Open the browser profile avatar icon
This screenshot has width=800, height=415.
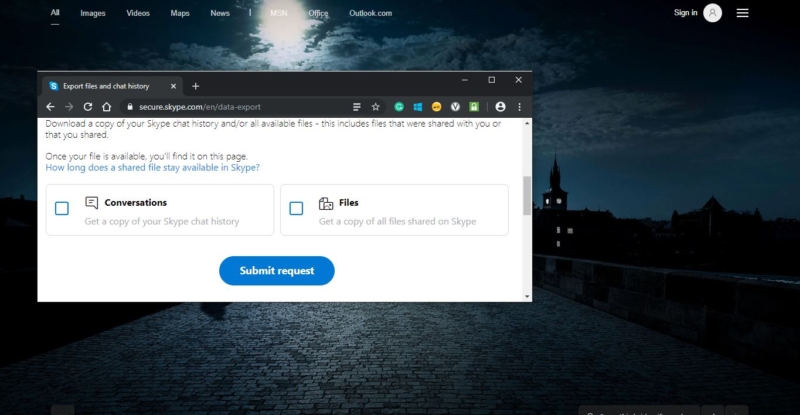click(x=501, y=107)
